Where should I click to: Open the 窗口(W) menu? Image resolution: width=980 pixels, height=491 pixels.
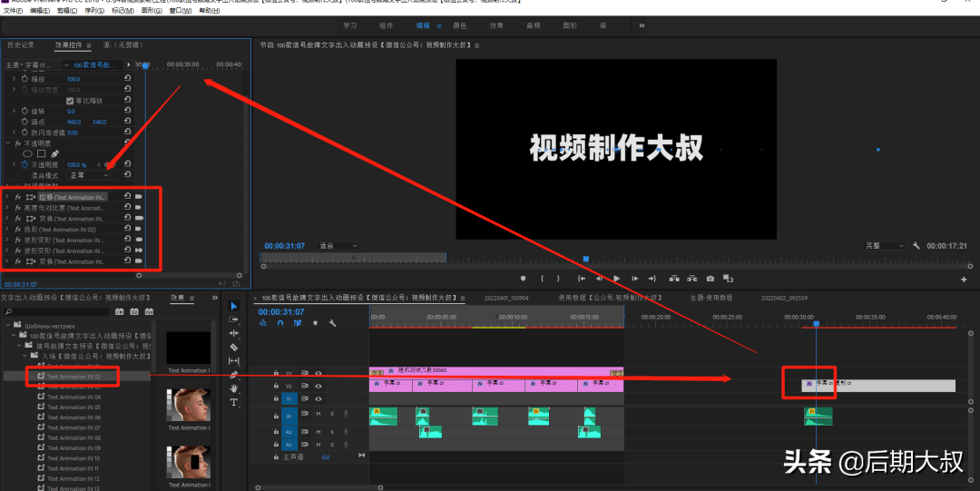(181, 11)
